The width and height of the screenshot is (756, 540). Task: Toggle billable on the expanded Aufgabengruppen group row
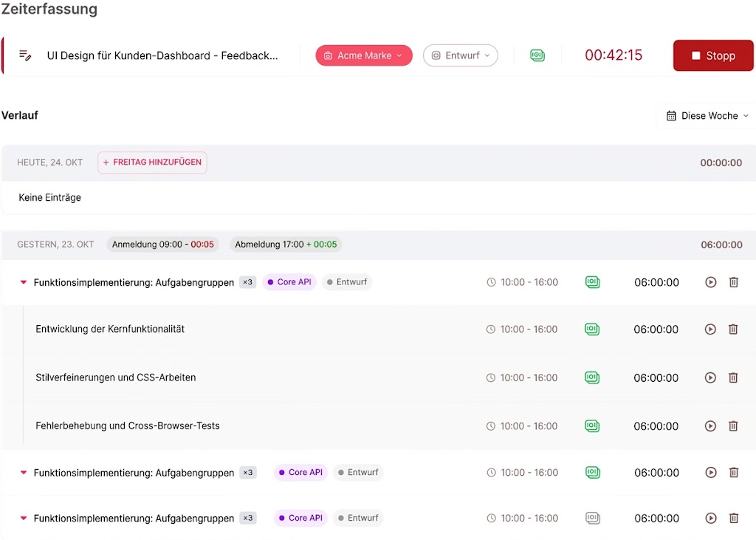pyautogui.click(x=593, y=282)
